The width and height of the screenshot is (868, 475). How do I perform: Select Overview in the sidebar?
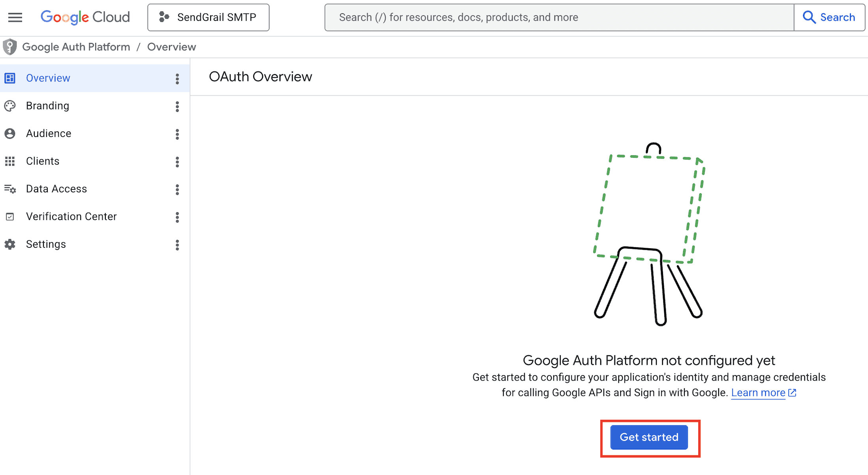coord(95,78)
